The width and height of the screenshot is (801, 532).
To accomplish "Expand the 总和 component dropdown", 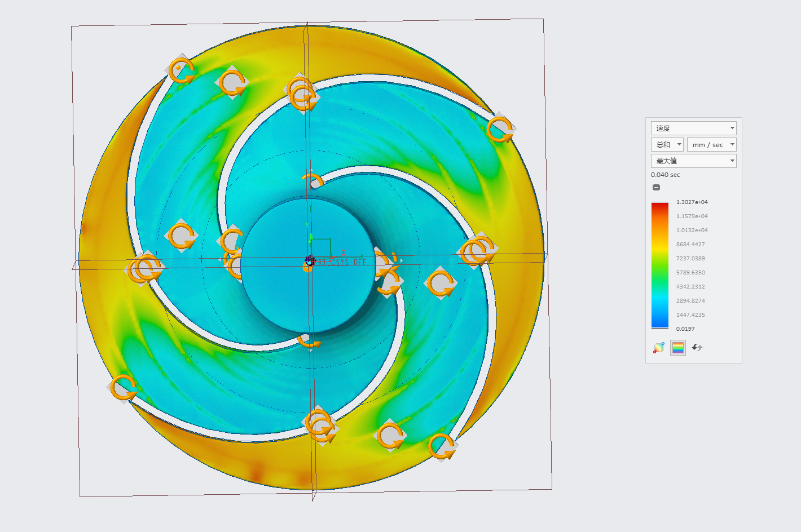I will click(667, 145).
